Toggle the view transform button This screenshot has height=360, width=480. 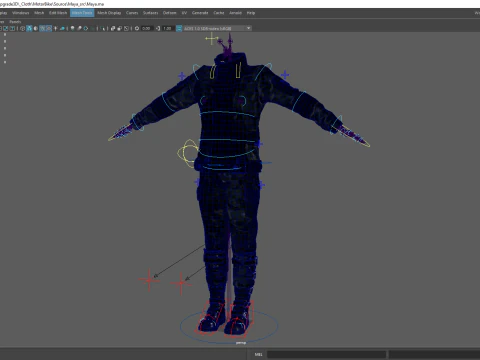179,28
